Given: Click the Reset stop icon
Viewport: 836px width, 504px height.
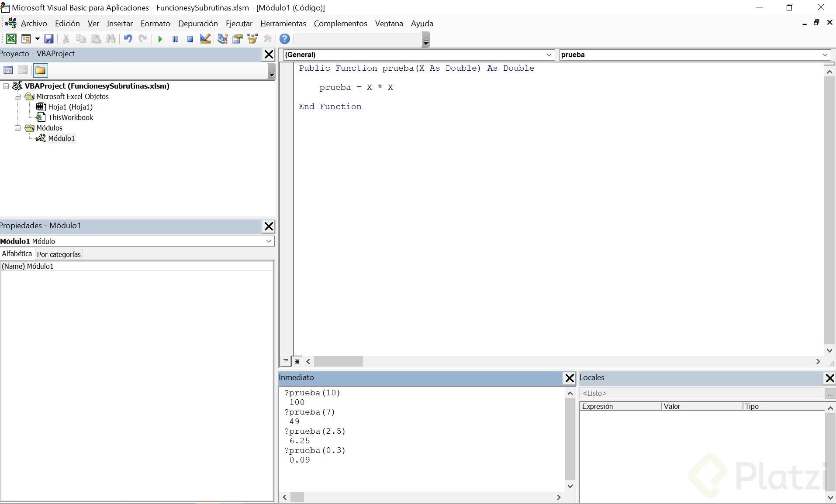Looking at the screenshot, I should click(190, 39).
